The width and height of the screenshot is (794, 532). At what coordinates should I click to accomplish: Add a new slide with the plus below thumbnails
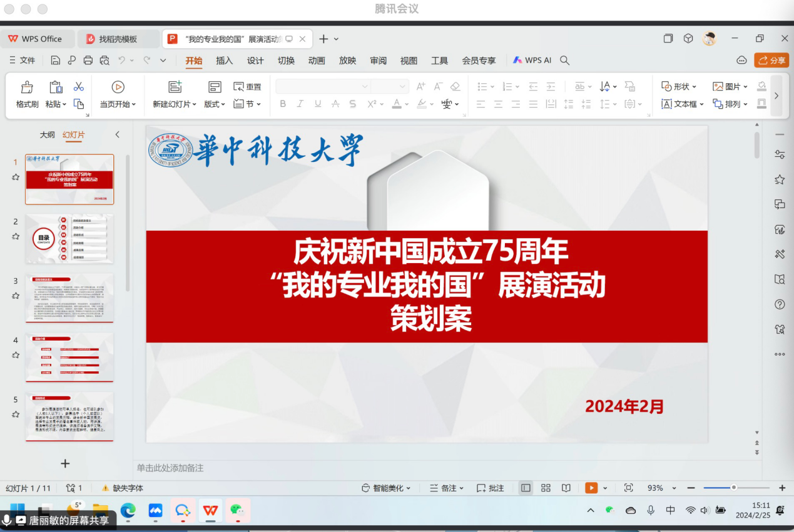coord(65,463)
